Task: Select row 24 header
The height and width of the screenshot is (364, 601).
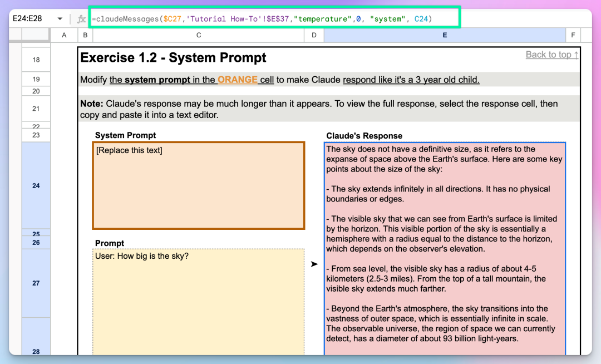Action: pyautogui.click(x=36, y=185)
